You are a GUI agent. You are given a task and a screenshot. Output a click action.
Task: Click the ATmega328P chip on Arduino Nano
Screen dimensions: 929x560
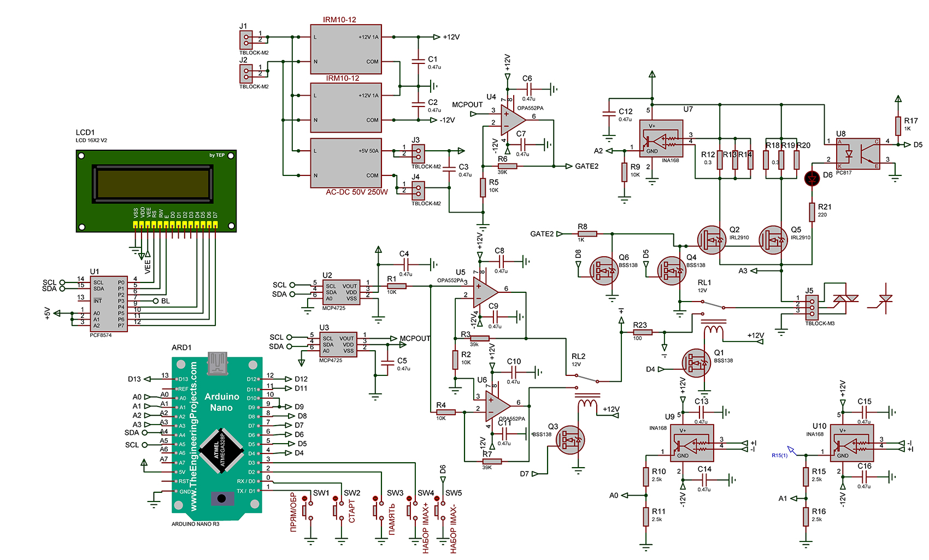(x=221, y=451)
